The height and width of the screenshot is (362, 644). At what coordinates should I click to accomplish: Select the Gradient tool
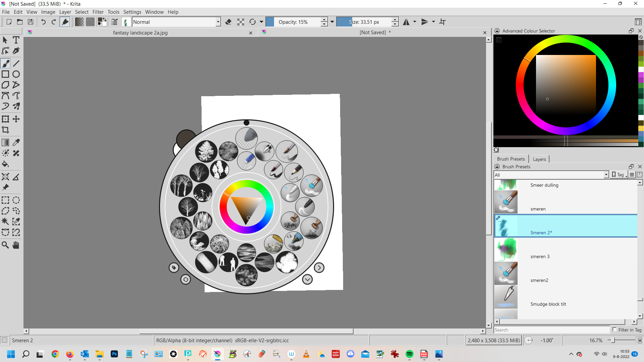click(x=5, y=142)
